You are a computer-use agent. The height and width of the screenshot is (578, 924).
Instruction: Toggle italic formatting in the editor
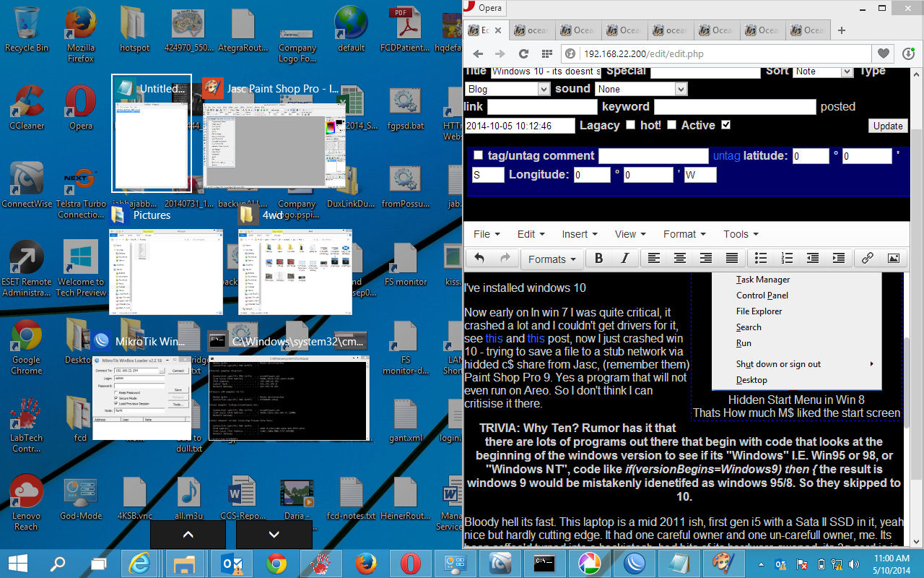pyautogui.click(x=624, y=259)
